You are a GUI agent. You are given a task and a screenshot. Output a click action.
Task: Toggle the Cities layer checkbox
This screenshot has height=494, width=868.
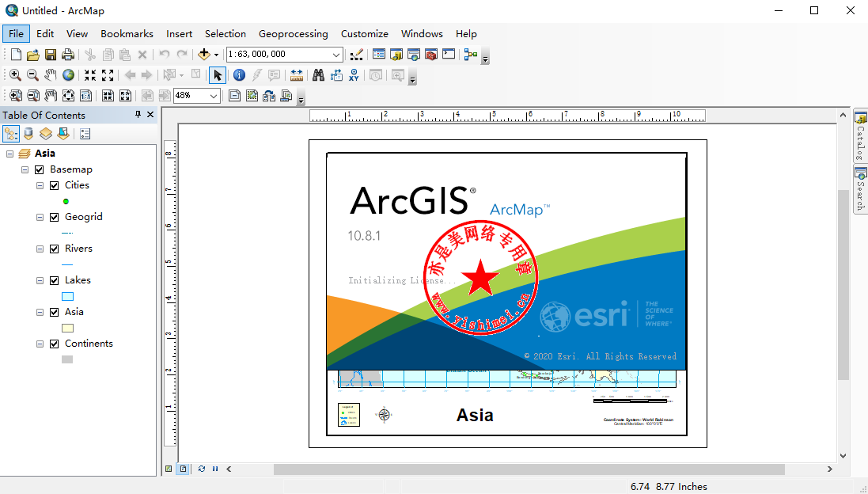pos(55,185)
